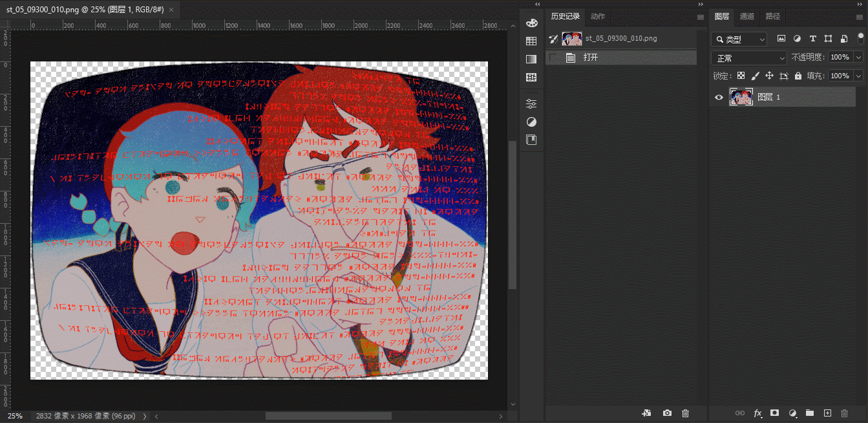Create new snapshot with camera icon
Image resolution: width=868 pixels, height=423 pixels.
pyautogui.click(x=667, y=413)
